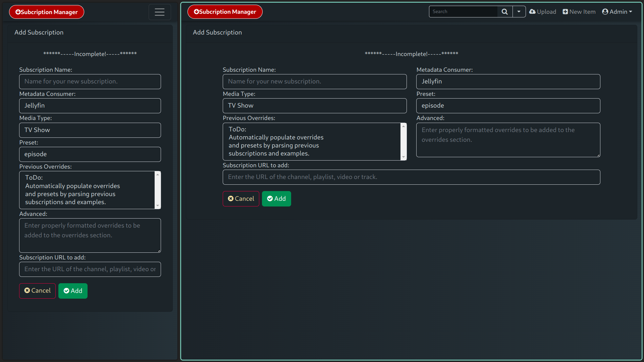This screenshot has height=362, width=644.
Task: Open the search options dropdown arrow
Action: (x=519, y=12)
